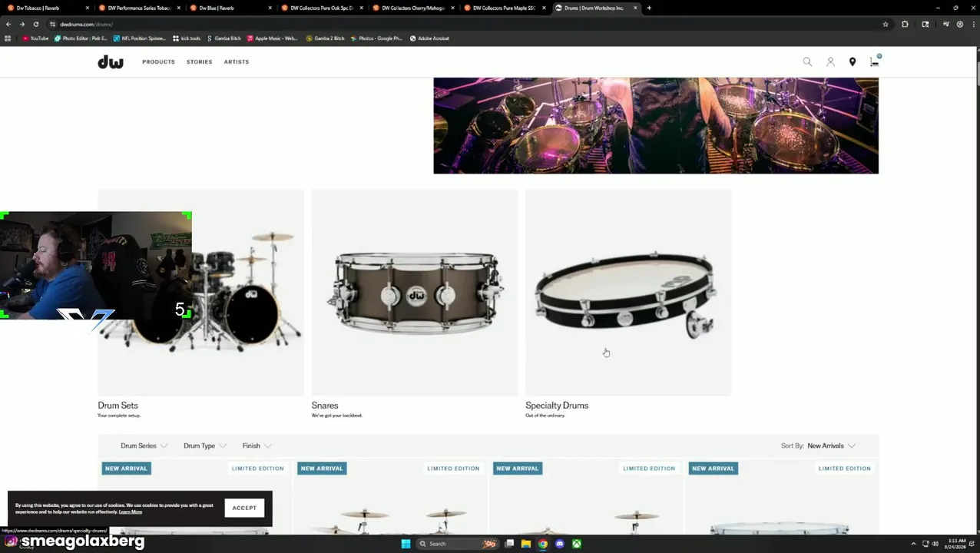Reload the current page
980x553 pixels.
(35, 24)
